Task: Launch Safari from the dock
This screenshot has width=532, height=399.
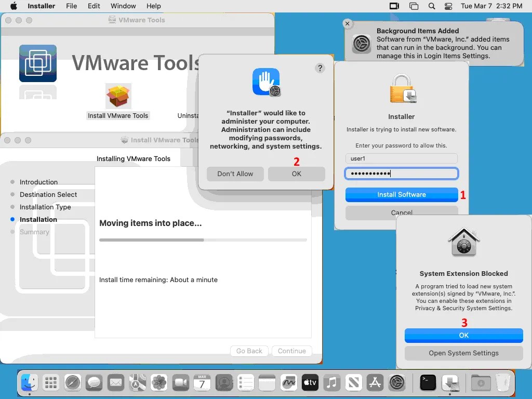Action: click(73, 383)
